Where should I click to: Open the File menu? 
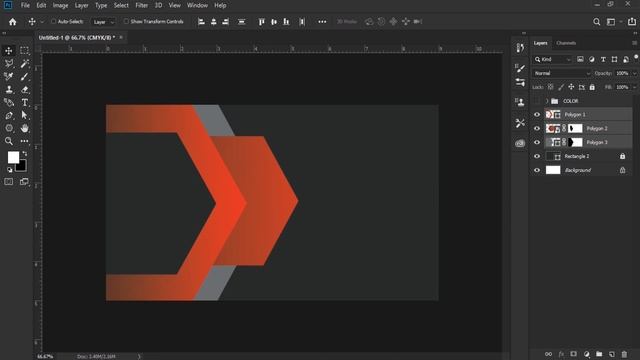click(x=25, y=5)
